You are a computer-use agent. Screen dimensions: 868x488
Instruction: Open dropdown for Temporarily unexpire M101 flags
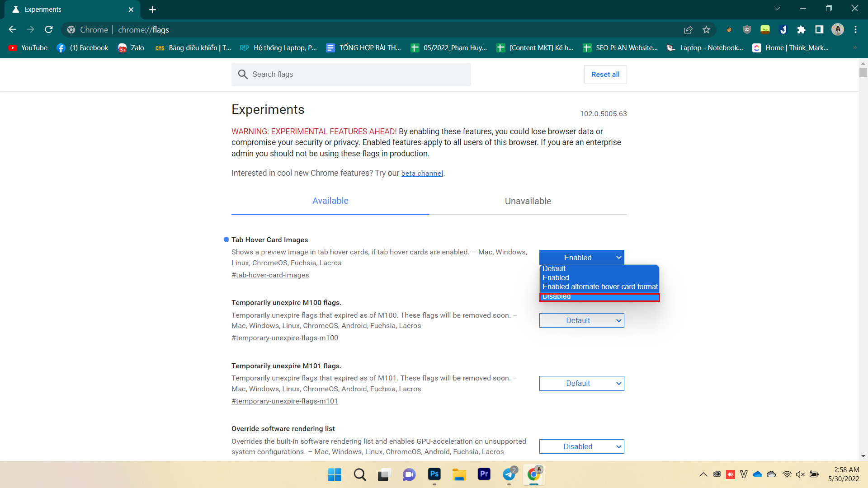581,384
